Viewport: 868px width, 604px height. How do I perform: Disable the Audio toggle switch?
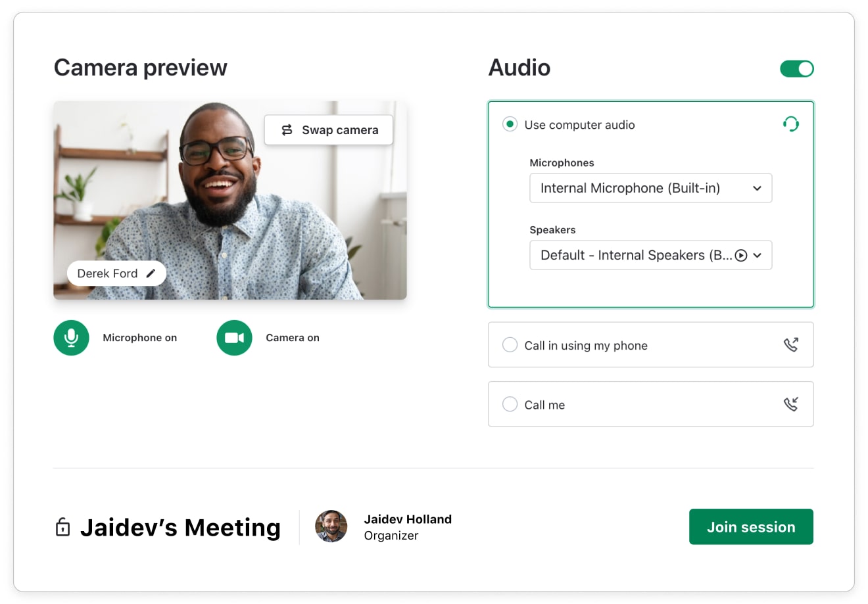pos(797,68)
